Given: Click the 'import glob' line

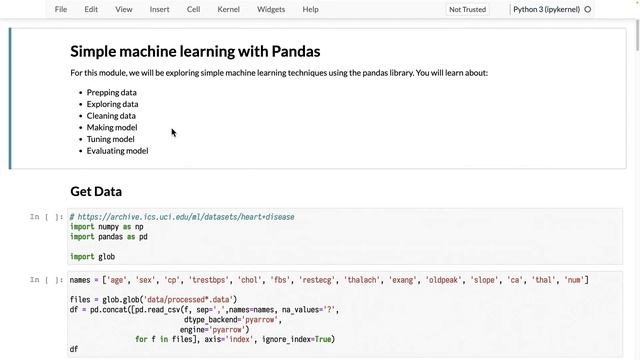Looking at the screenshot, I should pos(92,257).
